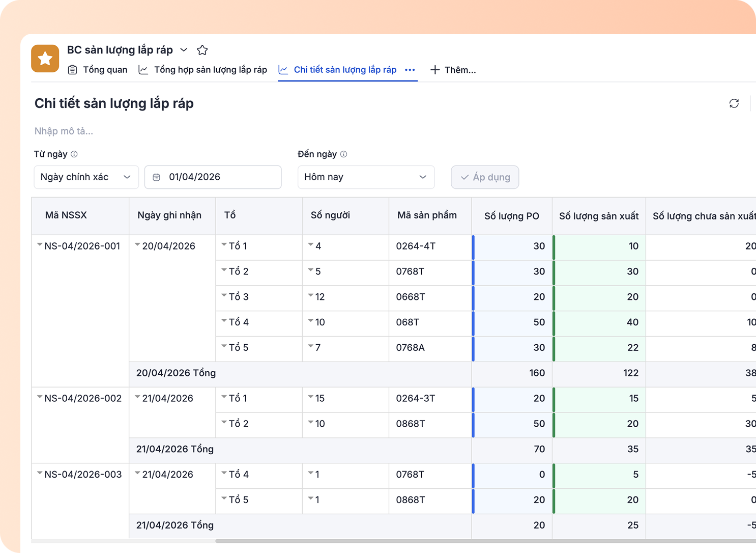Collapse NS-04/2026-003 group
This screenshot has height=553, width=756.
pyautogui.click(x=40, y=473)
